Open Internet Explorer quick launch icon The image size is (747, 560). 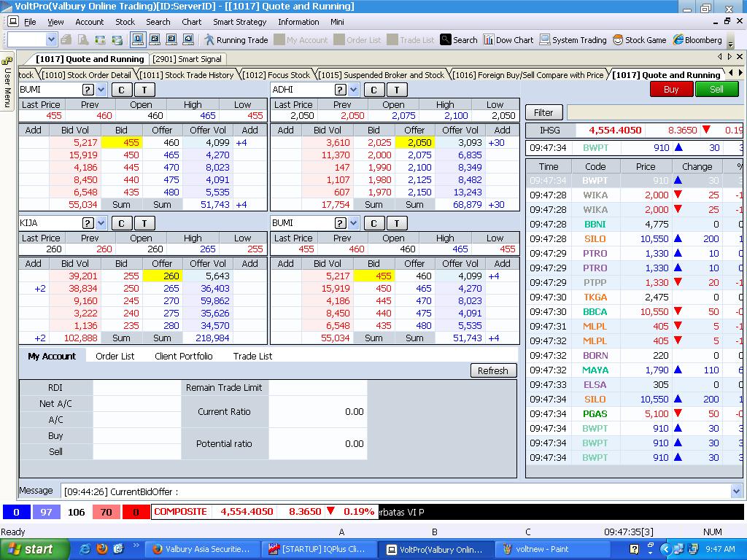[85, 549]
